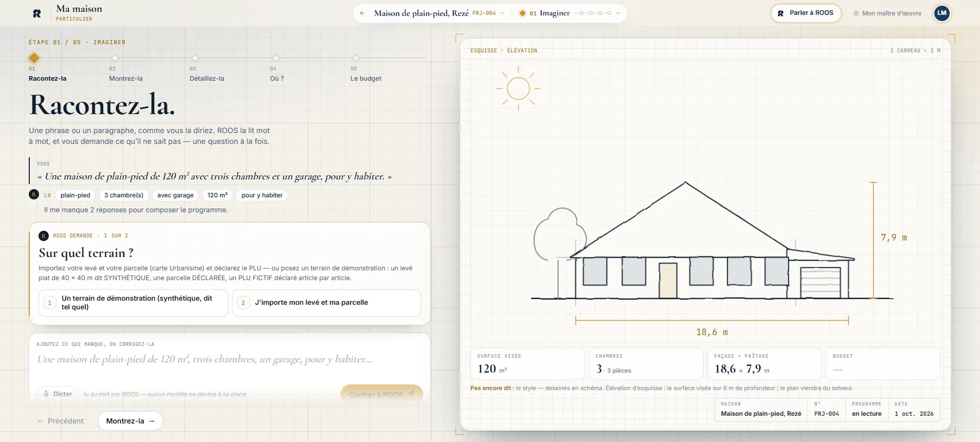Screen dimensions: 980x442
Task: Click the 3 chambre(s) tag
Action: tap(124, 195)
